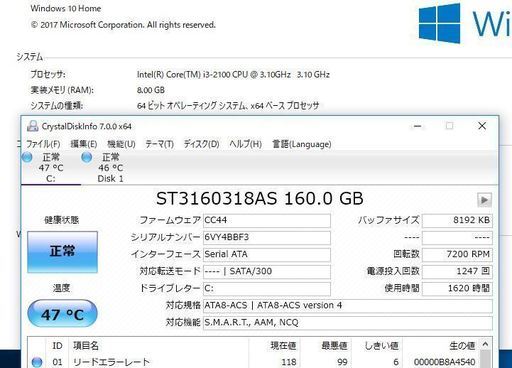
Task: Click the Windows logo in System window
Action: coord(440,23)
